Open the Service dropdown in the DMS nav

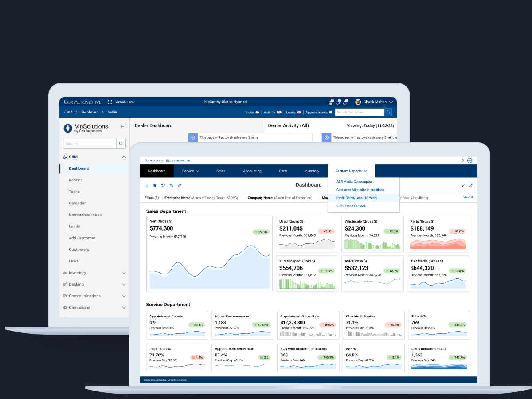pyautogui.click(x=191, y=171)
